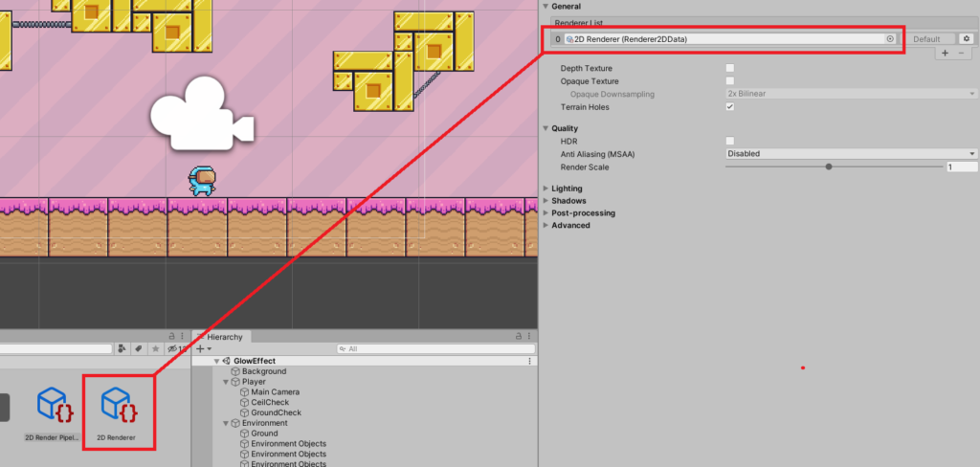980x467 pixels.
Task: Open GlowEffect scene options menu
Action: pyautogui.click(x=530, y=361)
